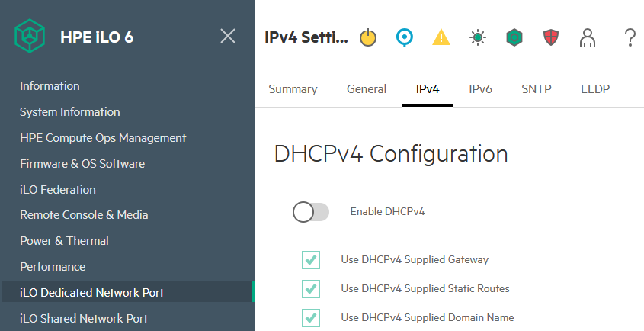The height and width of the screenshot is (331, 644).
Task: Go to Remote Console & Media
Action: 84,214
